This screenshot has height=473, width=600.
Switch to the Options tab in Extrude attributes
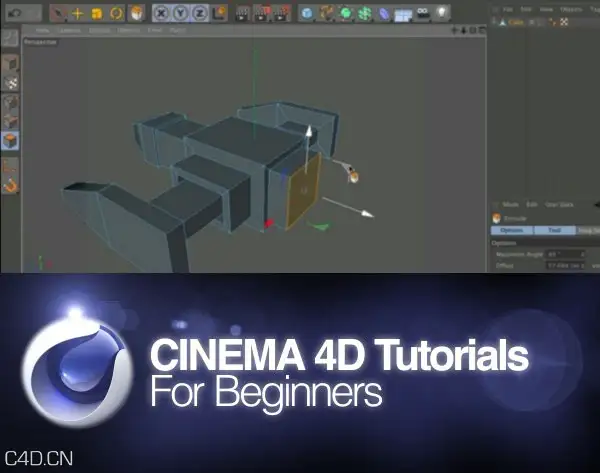pos(512,230)
